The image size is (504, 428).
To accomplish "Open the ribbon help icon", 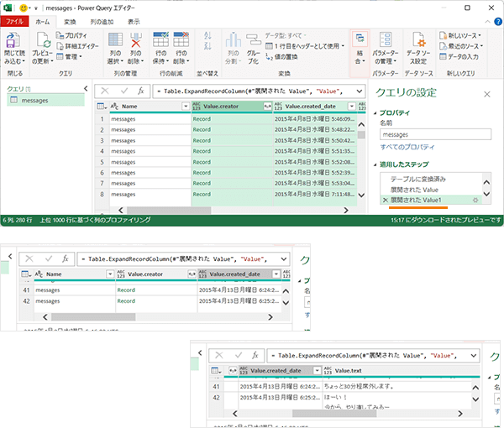I will [498, 22].
